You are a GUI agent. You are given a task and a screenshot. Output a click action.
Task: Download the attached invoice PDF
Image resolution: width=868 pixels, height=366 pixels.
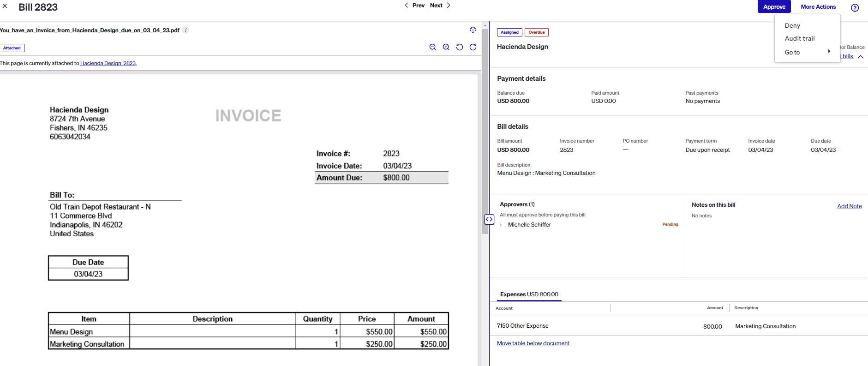pyautogui.click(x=473, y=30)
